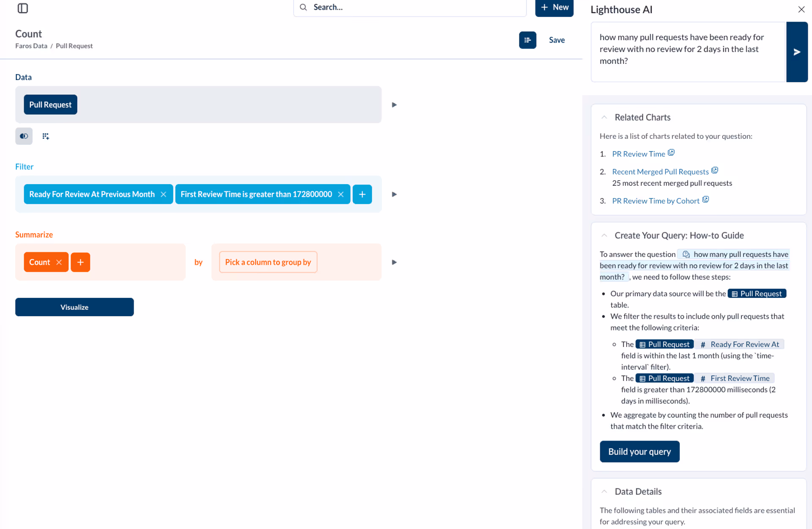The width and height of the screenshot is (812, 529).
Task: Collapse the How-to Guide section
Action: tap(604, 236)
